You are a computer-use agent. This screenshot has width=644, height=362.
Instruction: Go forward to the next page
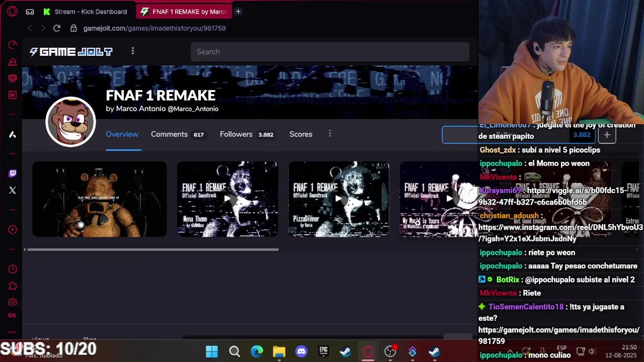[x=43, y=28]
